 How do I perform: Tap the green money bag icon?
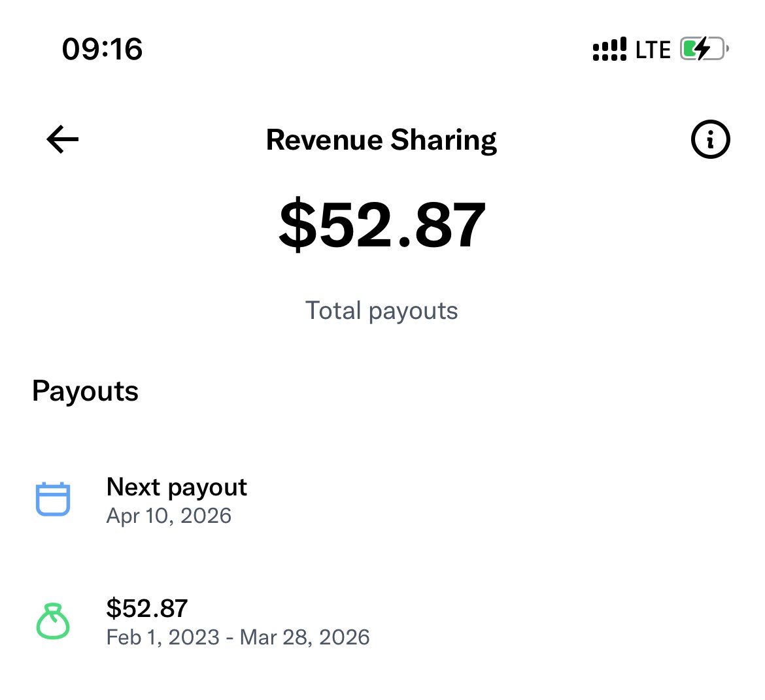click(53, 621)
